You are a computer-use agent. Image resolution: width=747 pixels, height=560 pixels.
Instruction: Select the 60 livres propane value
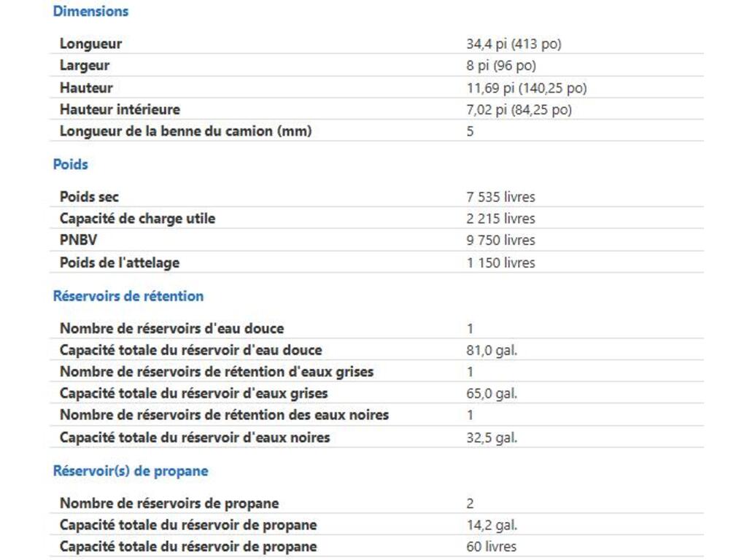click(x=491, y=547)
